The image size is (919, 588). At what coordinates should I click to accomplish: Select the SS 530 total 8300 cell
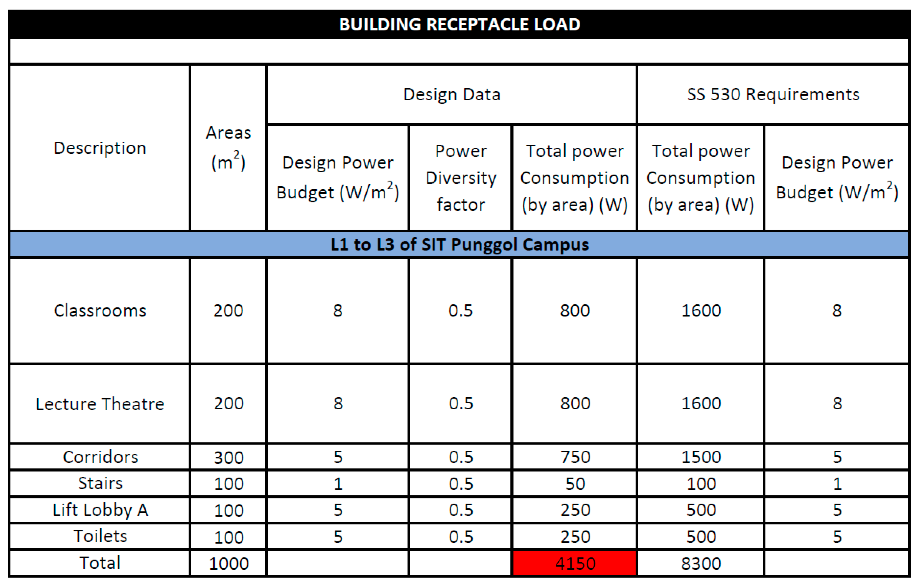click(x=700, y=564)
